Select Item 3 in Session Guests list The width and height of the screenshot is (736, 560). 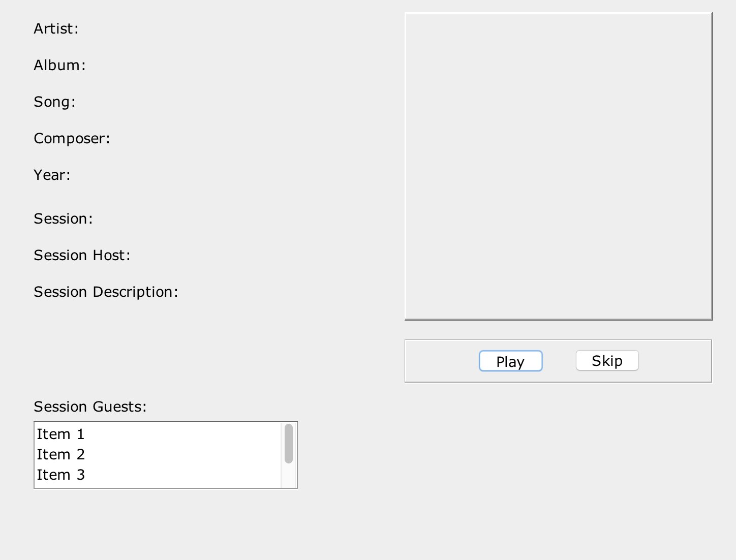tap(158, 475)
